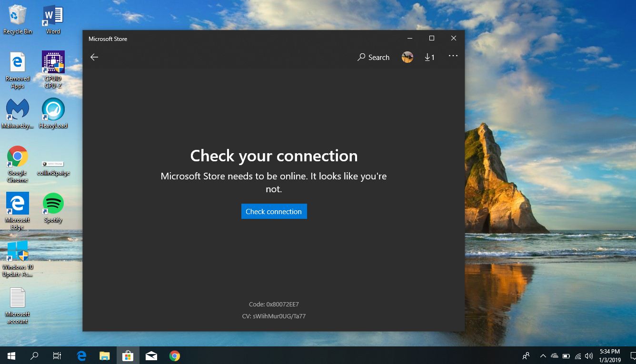The width and height of the screenshot is (636, 364).
Task: Open taskbar search magnifier
Action: [34, 355]
